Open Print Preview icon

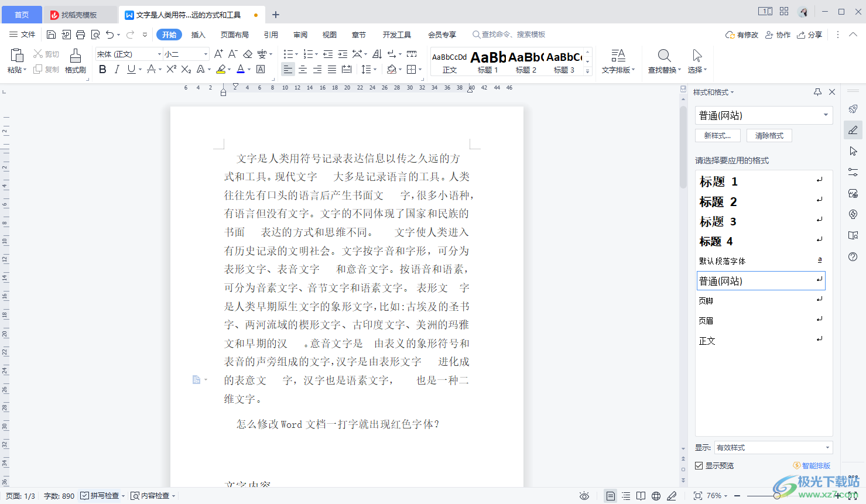[x=95, y=35]
